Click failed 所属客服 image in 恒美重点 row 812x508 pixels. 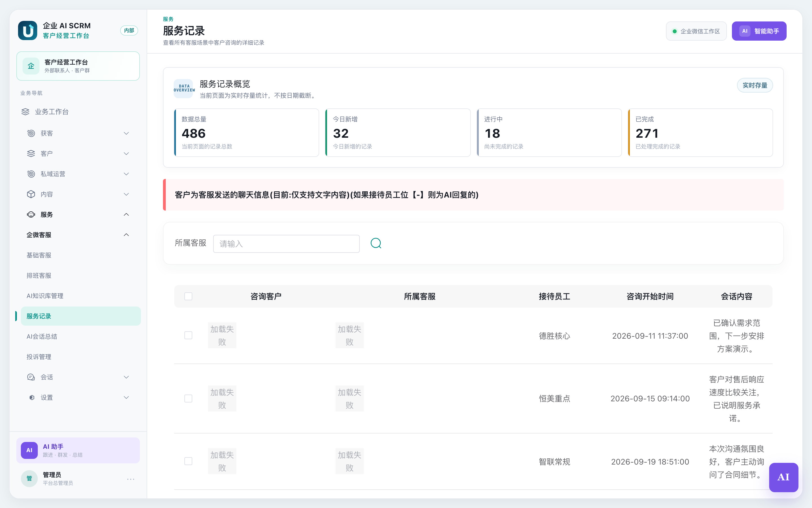[x=349, y=398]
